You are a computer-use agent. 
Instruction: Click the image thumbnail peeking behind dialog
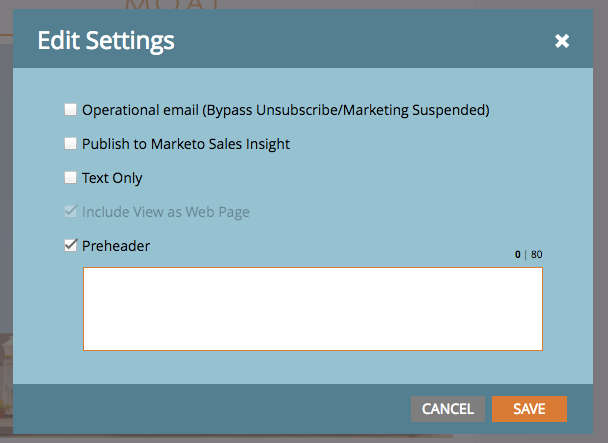[x=6, y=380]
